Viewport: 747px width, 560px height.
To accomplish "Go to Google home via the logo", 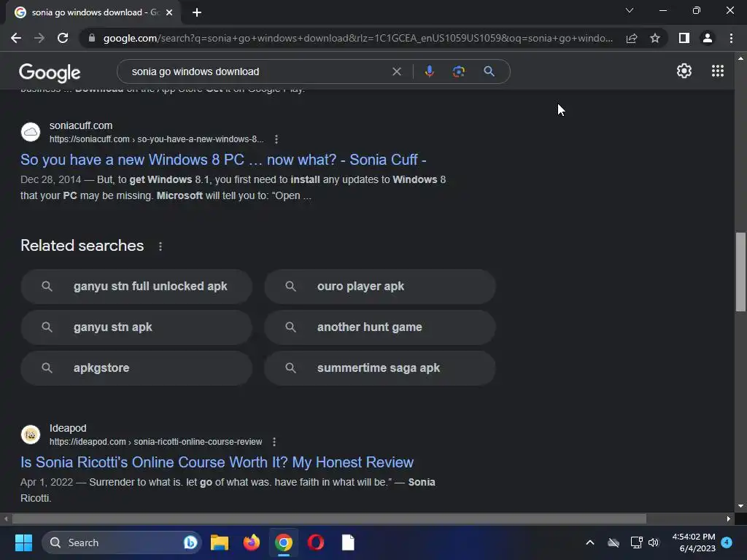I will click(x=50, y=72).
